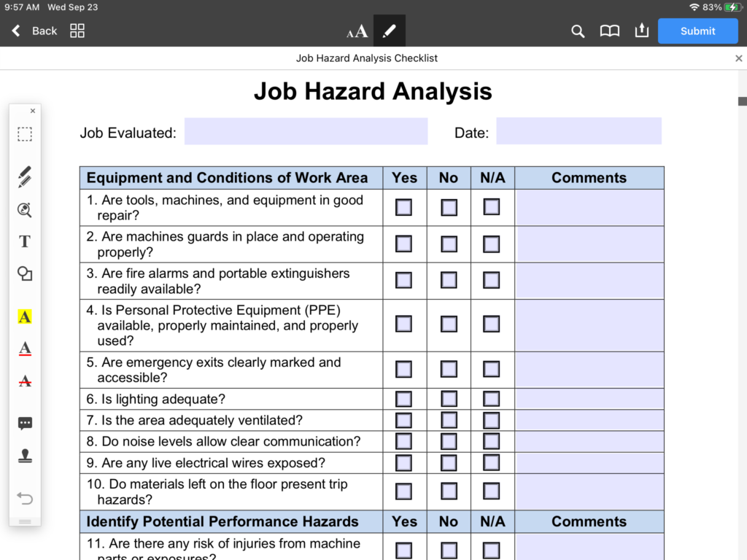Select the text insertion tool
Viewport: 747px width, 560px height.
click(x=24, y=241)
